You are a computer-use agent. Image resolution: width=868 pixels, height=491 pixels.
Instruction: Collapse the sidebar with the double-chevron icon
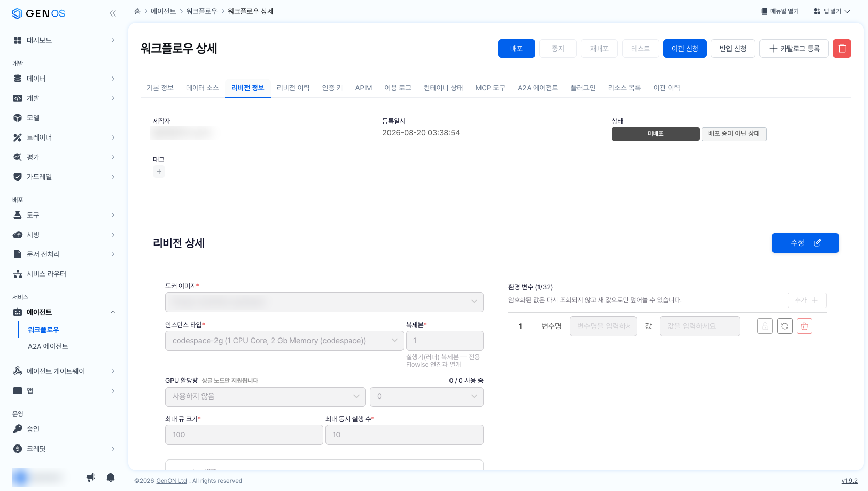113,13
